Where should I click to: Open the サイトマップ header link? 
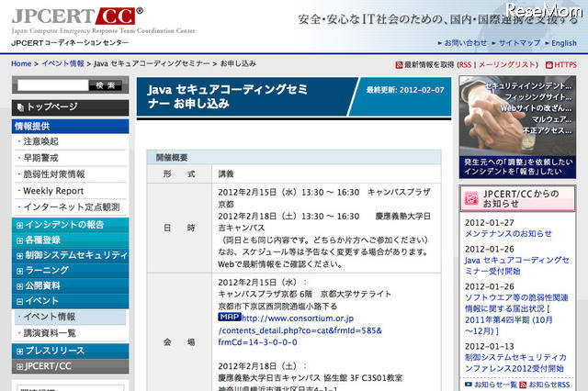(519, 43)
